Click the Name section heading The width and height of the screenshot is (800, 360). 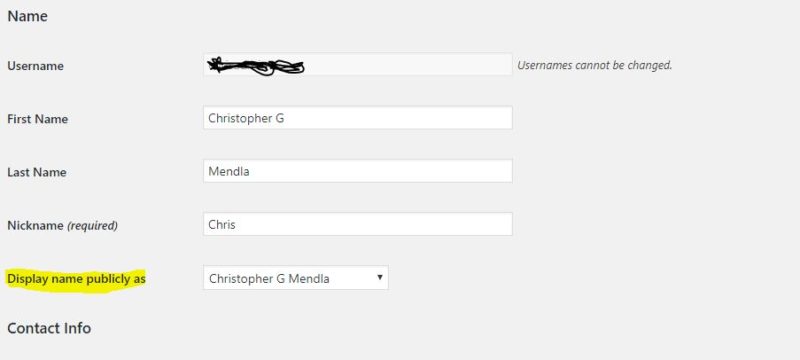tap(28, 16)
